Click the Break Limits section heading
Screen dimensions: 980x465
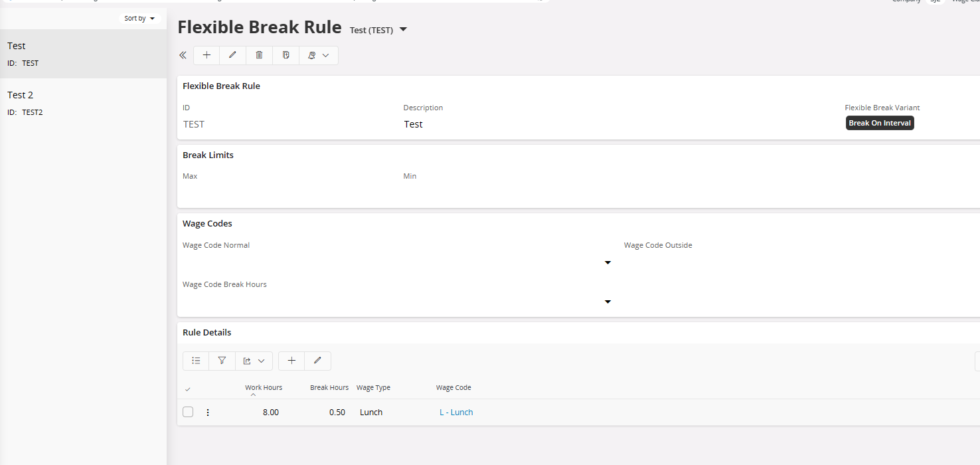point(208,155)
